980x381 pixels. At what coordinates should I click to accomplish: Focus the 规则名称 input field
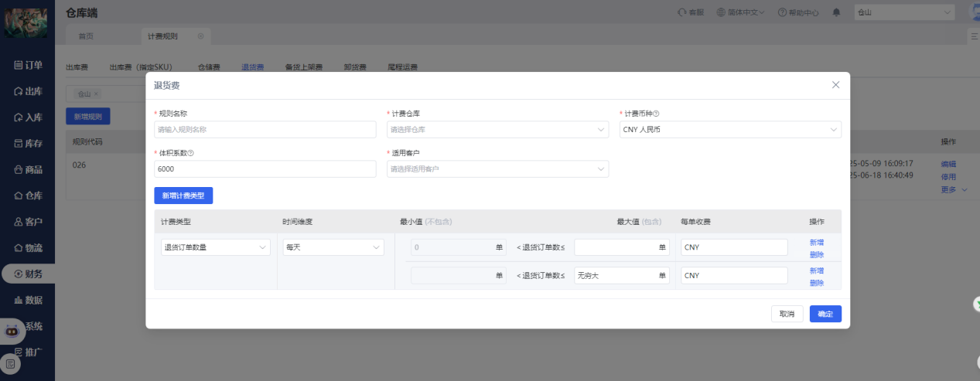(x=265, y=130)
